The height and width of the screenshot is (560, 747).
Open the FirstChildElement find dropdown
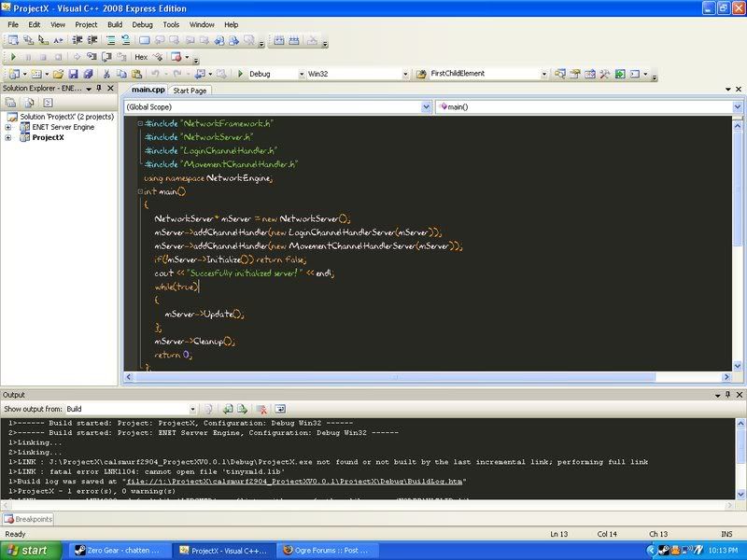tap(544, 75)
